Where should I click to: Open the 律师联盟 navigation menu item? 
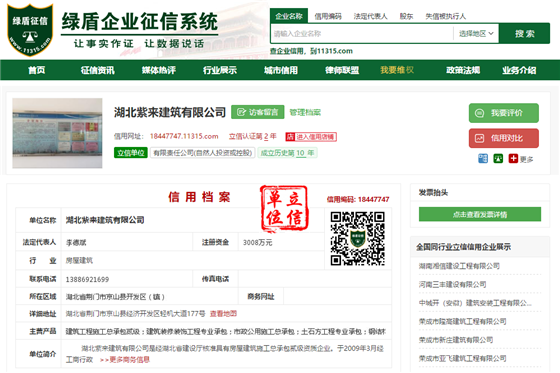point(342,70)
